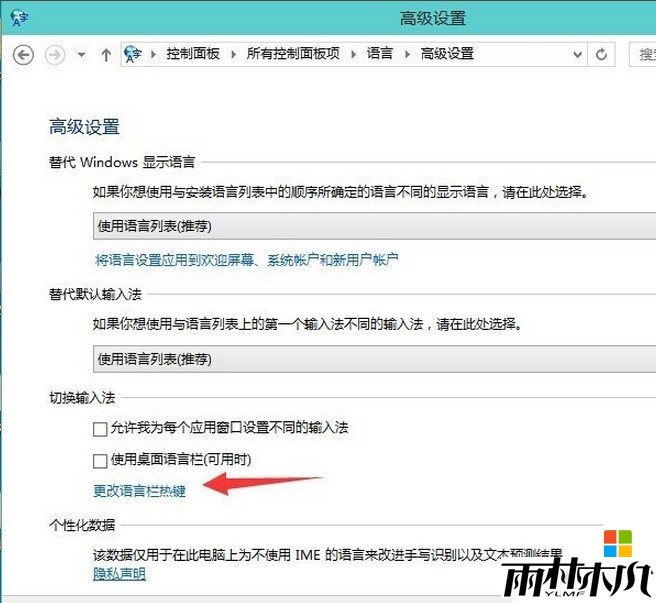
Task: Navigate to 所有控制面板项 breadcrumb
Action: (x=293, y=54)
